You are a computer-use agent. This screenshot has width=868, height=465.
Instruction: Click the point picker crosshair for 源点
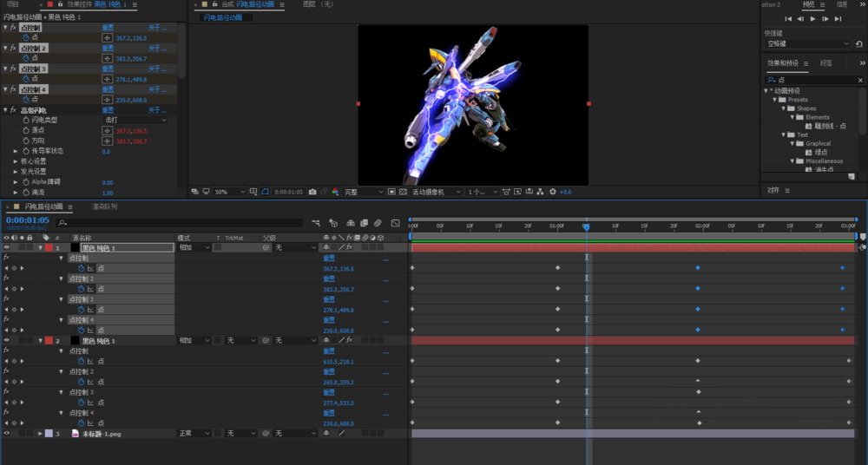click(107, 130)
